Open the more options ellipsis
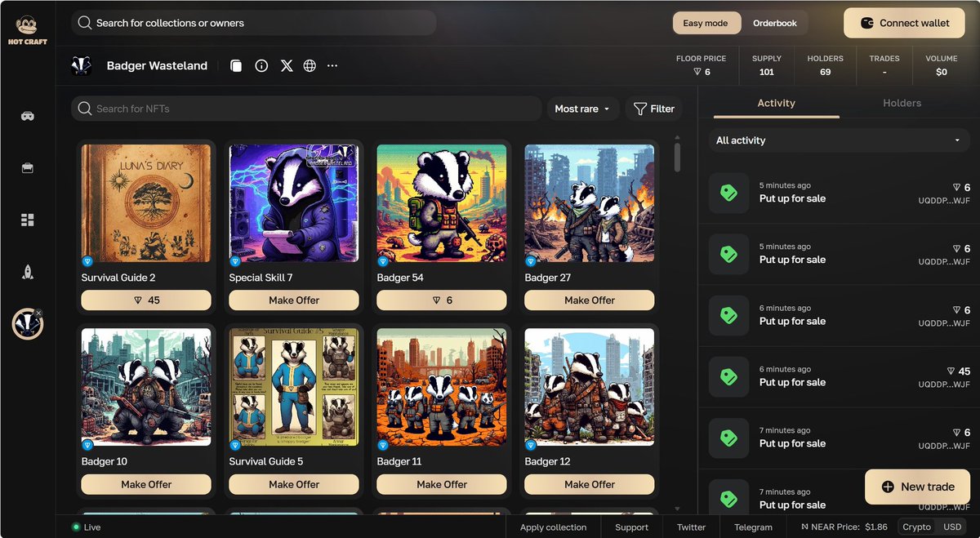The height and width of the screenshot is (538, 980). tap(332, 66)
